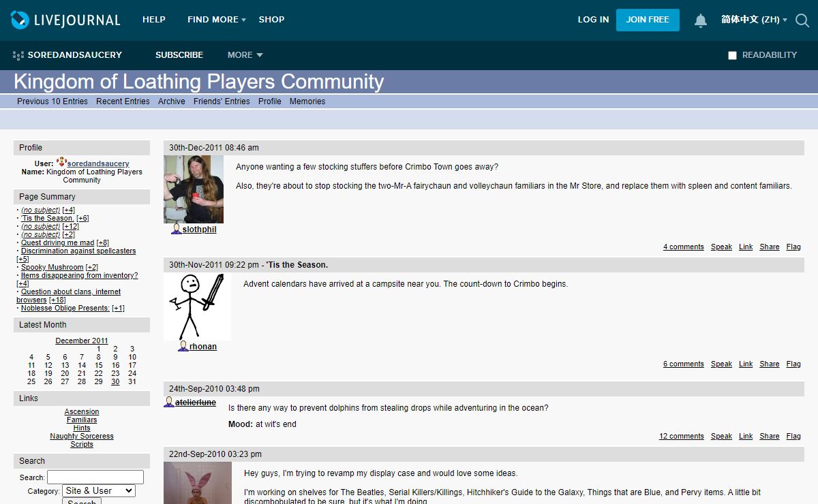This screenshot has height=504, width=818.
Task: Click the sidebar Search text field
Action: click(95, 477)
